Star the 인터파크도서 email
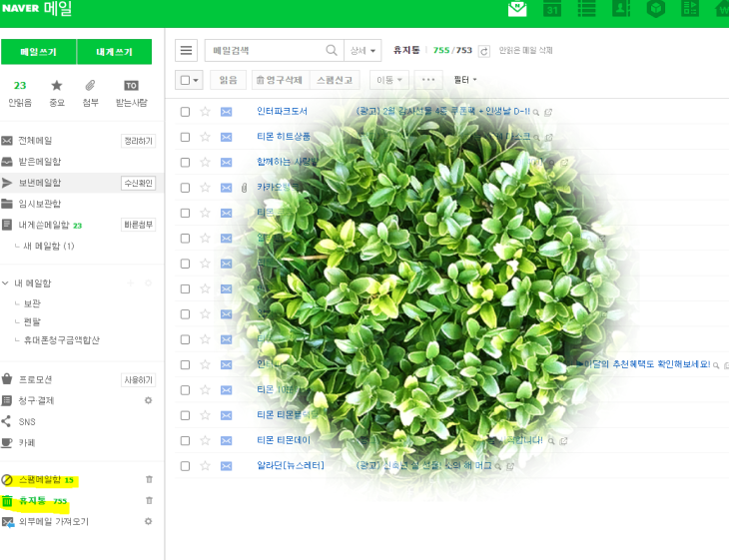This screenshot has width=729, height=560. (x=206, y=111)
